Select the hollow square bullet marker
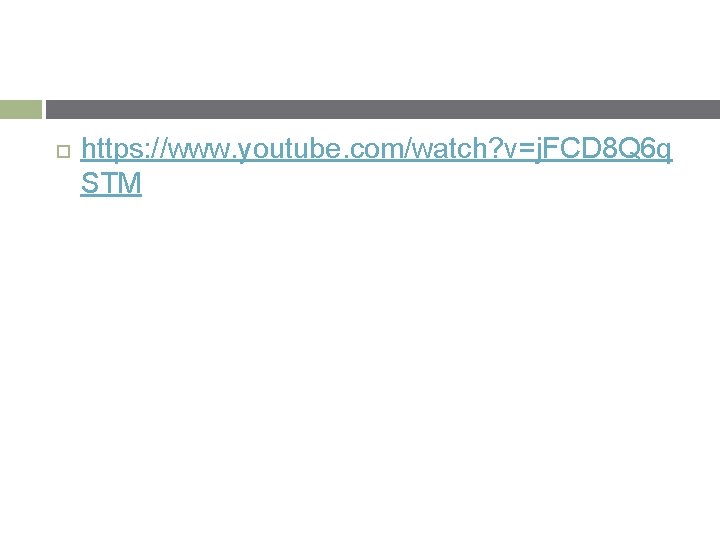 (63, 152)
